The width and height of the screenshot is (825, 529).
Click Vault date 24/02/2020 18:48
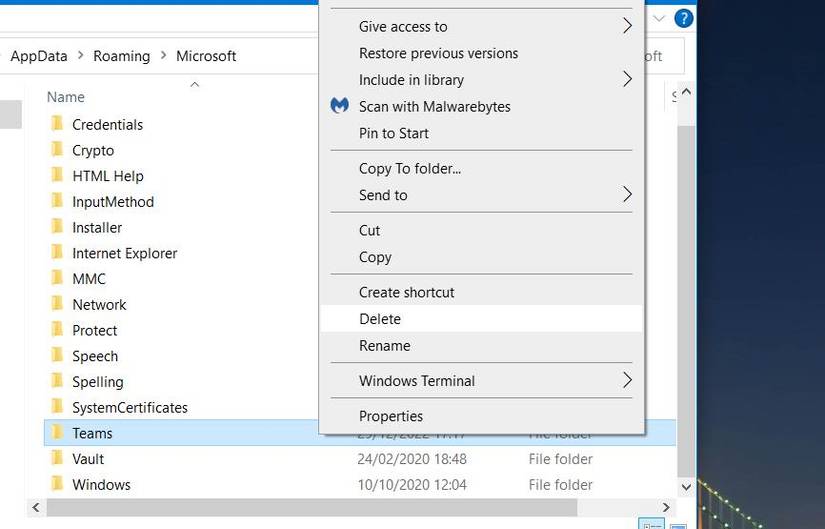click(412, 459)
